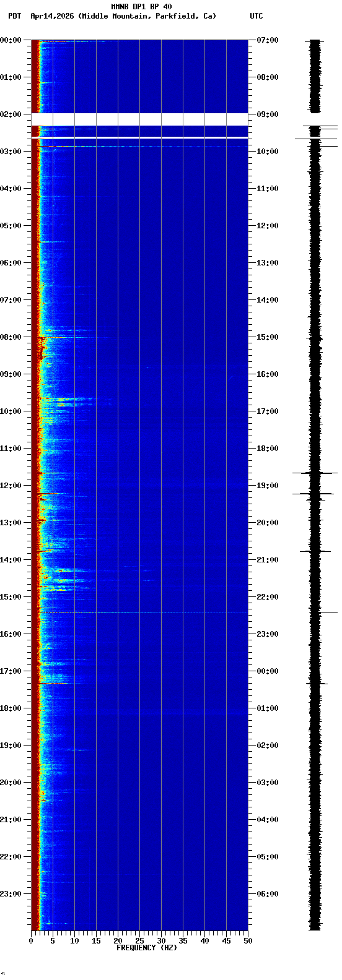Click the title text "MMNB DP1 BP 40"

141,7
